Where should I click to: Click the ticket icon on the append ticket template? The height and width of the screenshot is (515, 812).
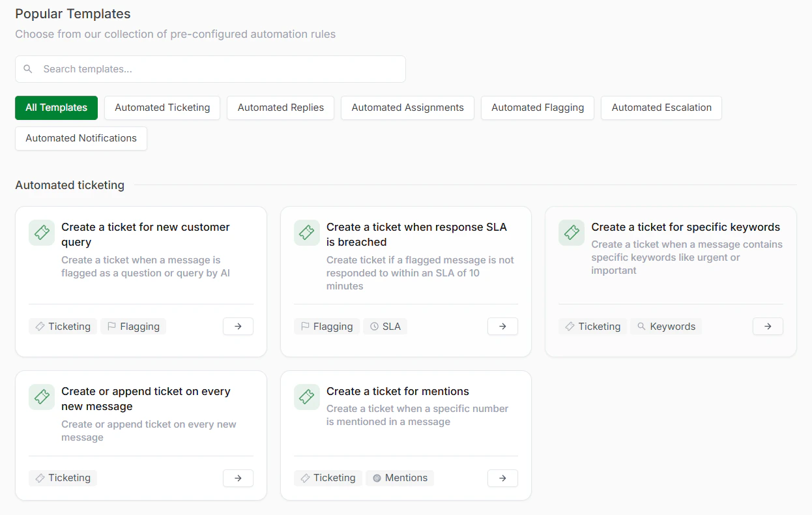(41, 397)
